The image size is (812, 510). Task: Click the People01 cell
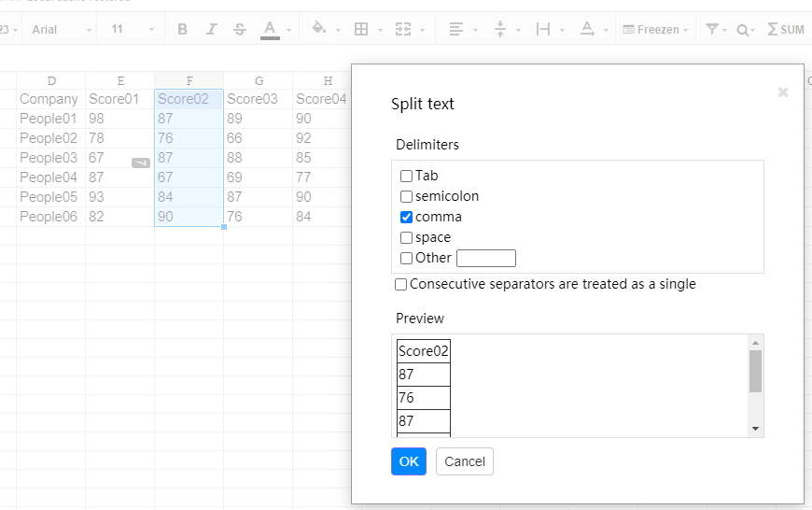coord(50,119)
